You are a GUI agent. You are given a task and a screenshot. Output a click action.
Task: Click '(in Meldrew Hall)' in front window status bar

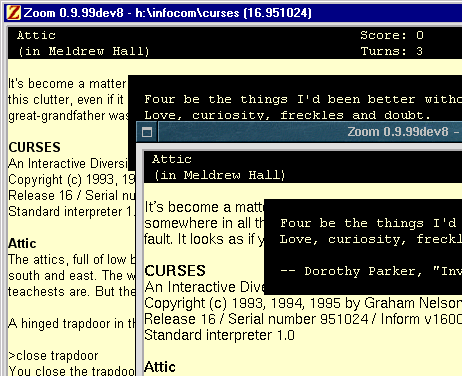(219, 175)
